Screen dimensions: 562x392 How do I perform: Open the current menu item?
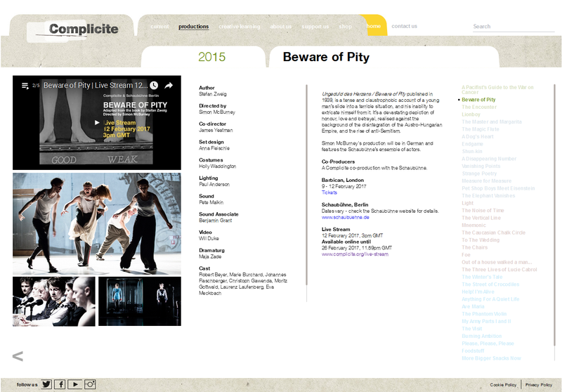click(x=159, y=27)
